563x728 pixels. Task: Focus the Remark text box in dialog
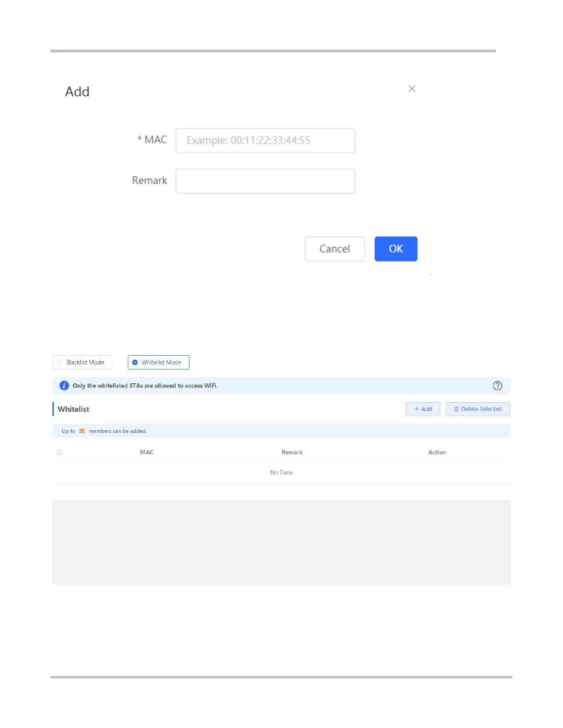click(x=265, y=181)
